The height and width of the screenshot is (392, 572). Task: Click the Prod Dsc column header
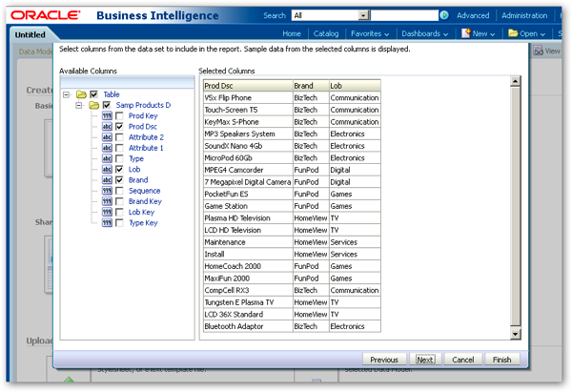pyautogui.click(x=248, y=86)
